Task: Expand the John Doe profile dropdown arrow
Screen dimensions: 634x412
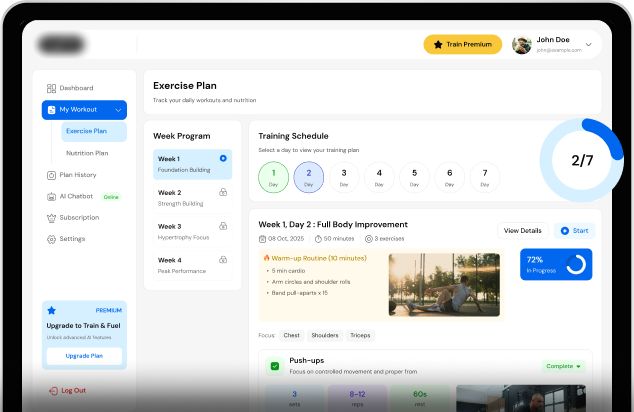Action: click(x=589, y=44)
